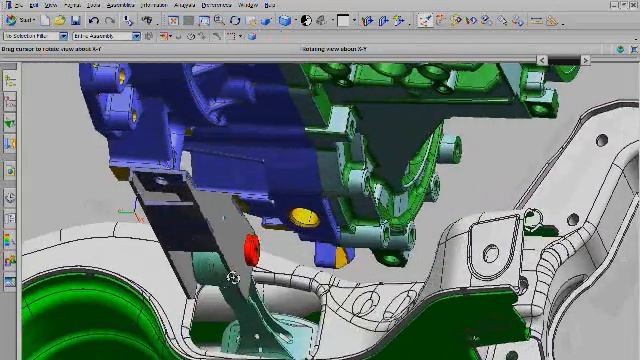The width and height of the screenshot is (640, 360).
Task: Open the Preferences menu
Action: [x=216, y=5]
